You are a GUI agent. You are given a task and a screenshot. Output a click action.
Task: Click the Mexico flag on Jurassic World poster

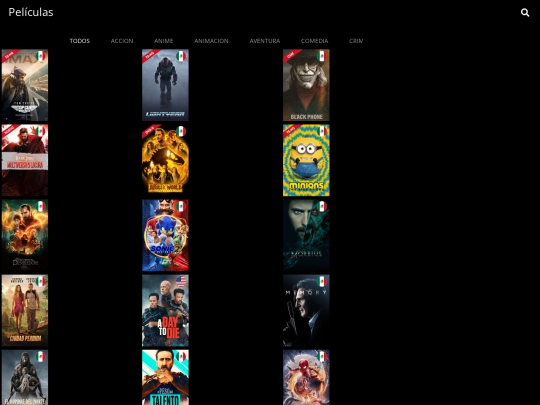[x=181, y=131]
